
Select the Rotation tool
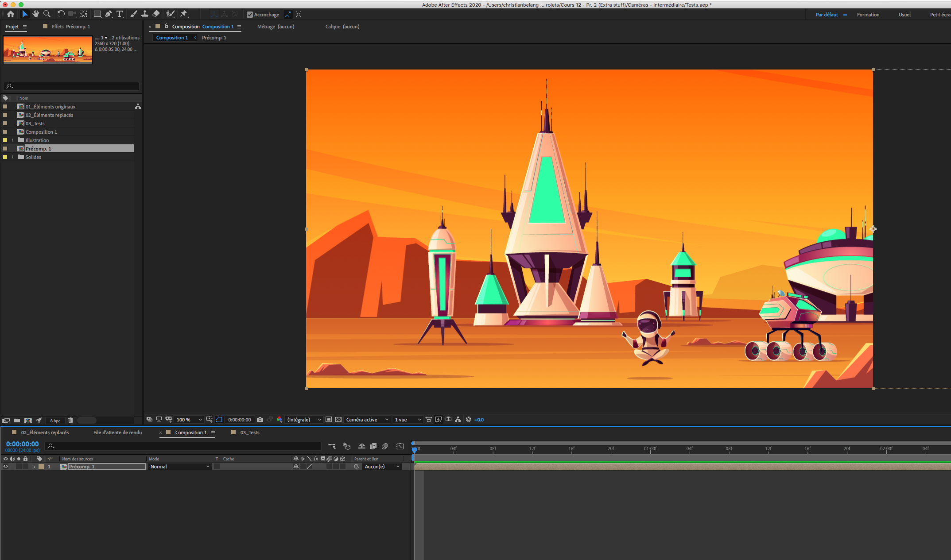coord(61,14)
